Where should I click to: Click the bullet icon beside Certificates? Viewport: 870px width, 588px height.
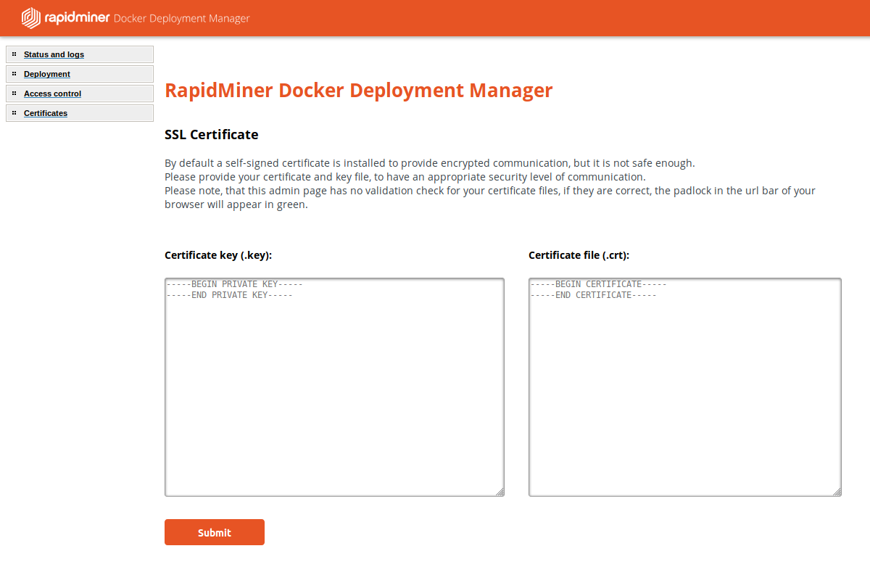click(14, 112)
